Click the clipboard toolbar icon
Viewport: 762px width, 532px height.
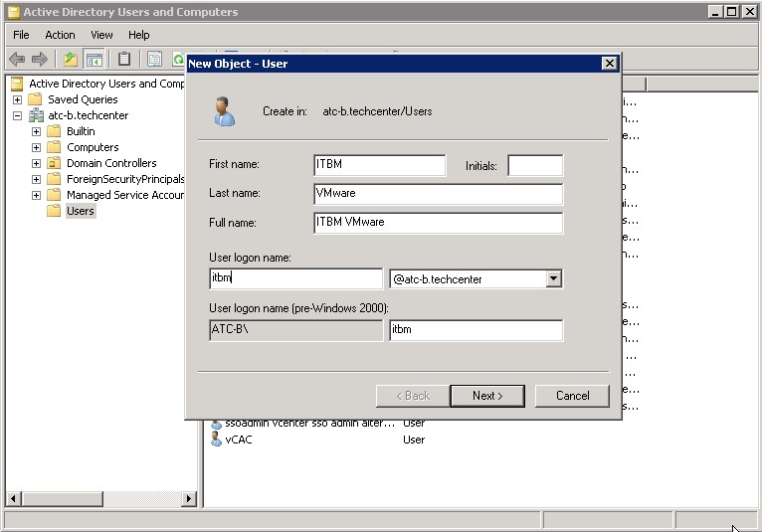coord(124,60)
